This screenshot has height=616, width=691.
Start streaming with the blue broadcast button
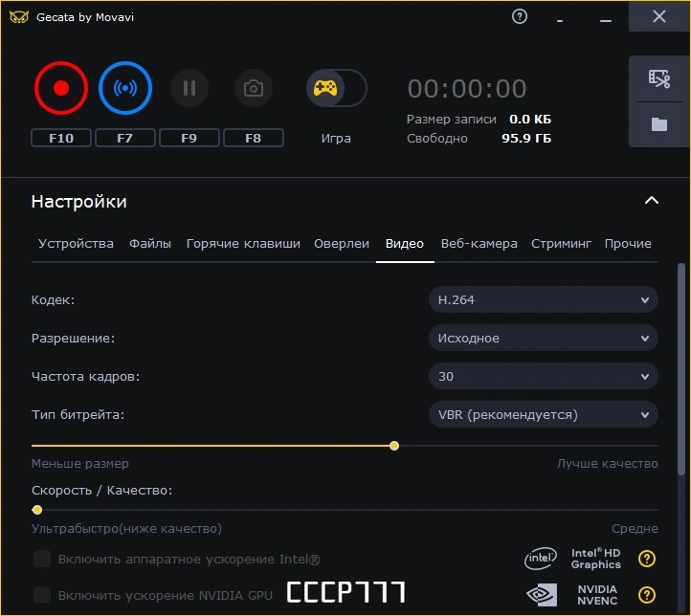(125, 88)
